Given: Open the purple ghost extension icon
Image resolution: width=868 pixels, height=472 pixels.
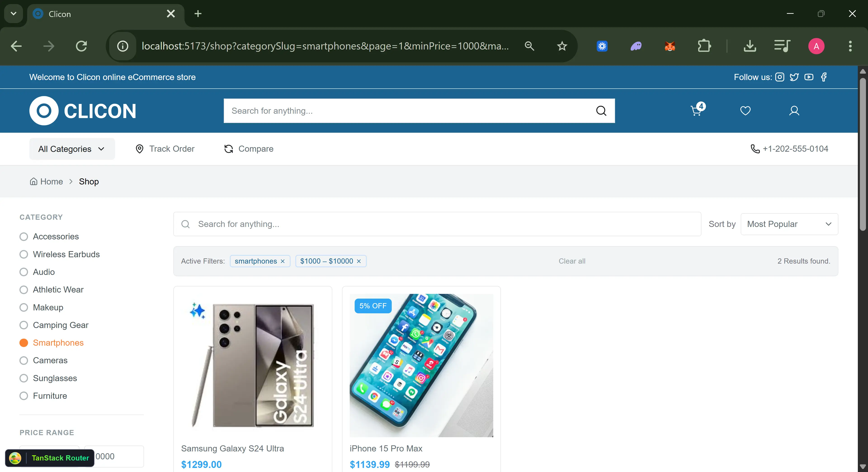Looking at the screenshot, I should (636, 46).
